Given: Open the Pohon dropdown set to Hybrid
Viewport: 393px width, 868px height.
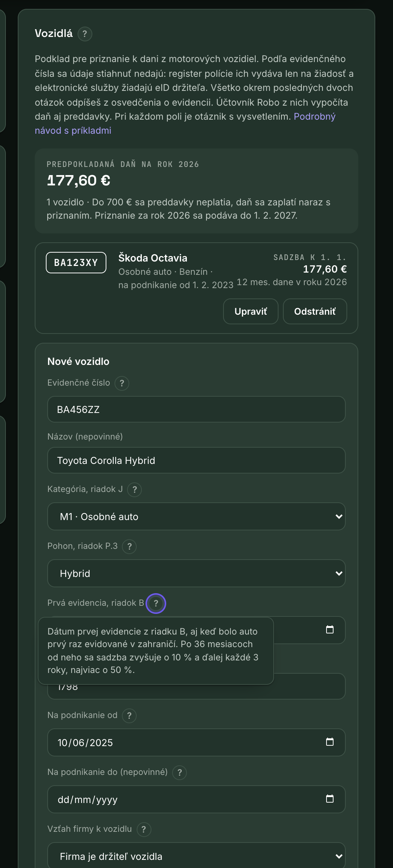Looking at the screenshot, I should pos(196,573).
